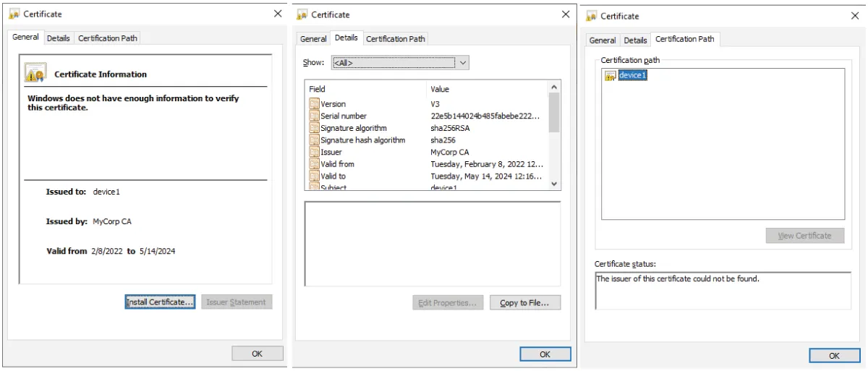Switch to Details tab in right window
The width and height of the screenshot is (868, 371).
635,40
